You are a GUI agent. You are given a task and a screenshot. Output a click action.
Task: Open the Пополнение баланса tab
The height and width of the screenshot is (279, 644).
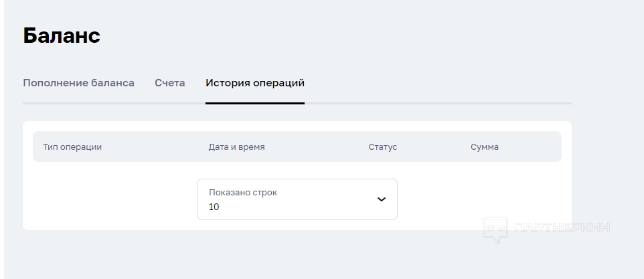[78, 83]
